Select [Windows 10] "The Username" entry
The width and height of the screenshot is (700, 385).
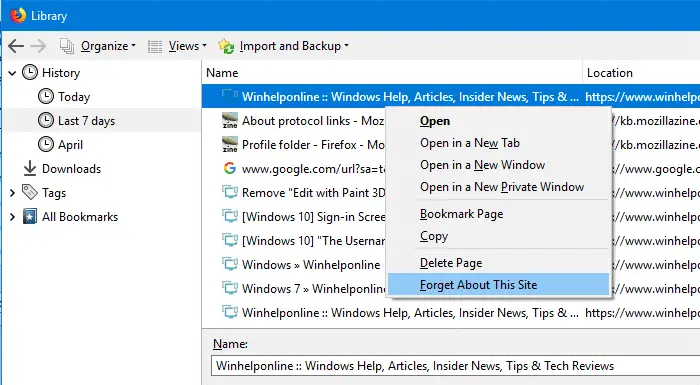[x=294, y=240]
